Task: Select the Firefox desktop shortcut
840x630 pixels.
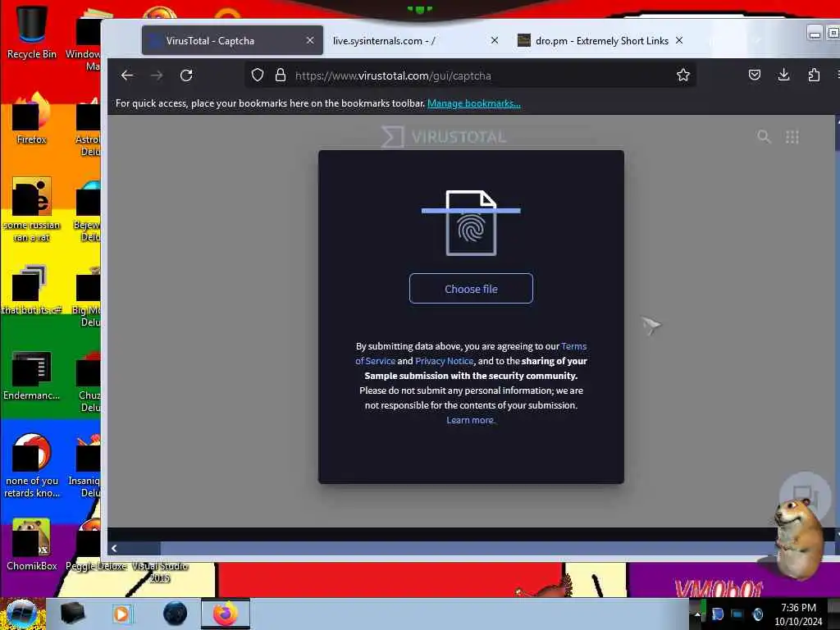Action: [x=31, y=119]
